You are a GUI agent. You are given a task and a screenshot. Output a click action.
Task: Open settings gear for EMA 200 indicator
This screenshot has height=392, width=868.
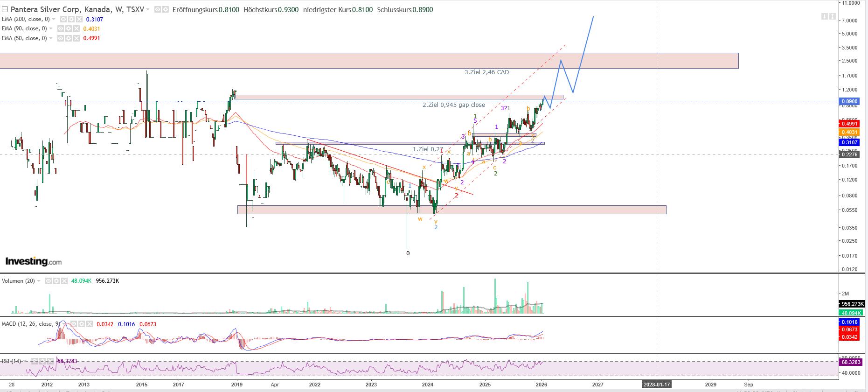71,19
